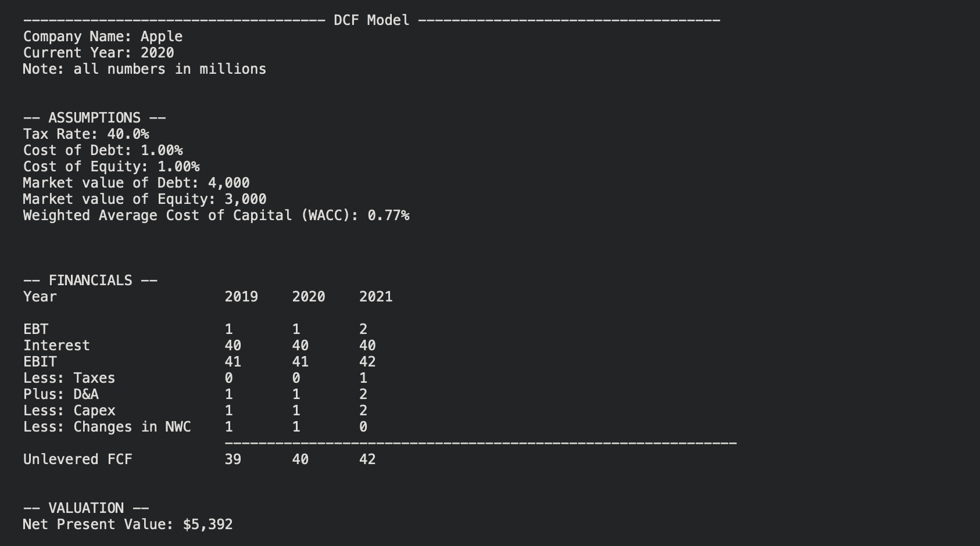The width and height of the screenshot is (980, 546).
Task: Click the ASSUMPTIONS section header
Action: click(x=94, y=118)
